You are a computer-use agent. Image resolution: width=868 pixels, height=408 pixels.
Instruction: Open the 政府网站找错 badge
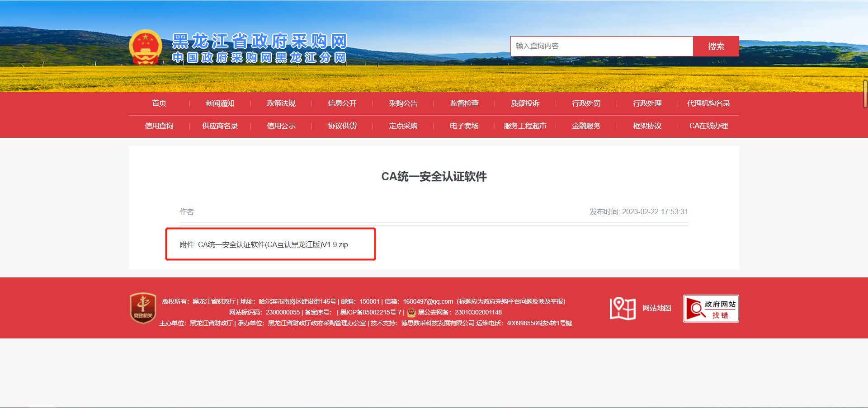tap(711, 309)
